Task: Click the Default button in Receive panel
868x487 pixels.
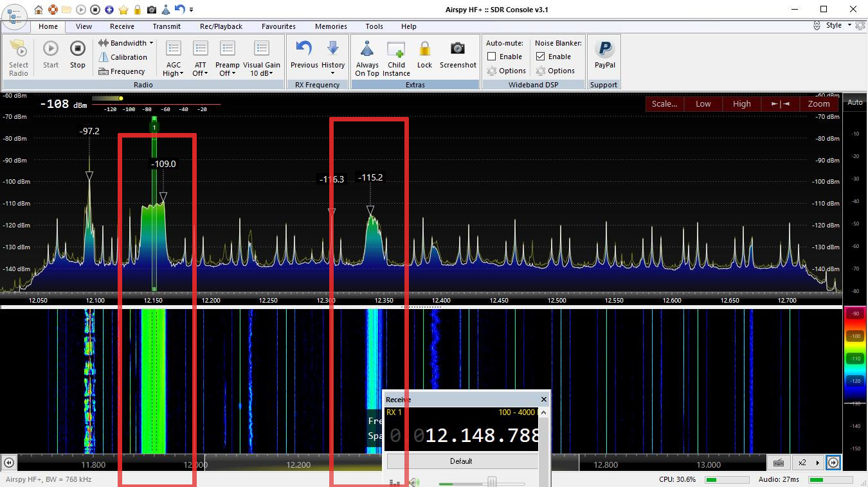Action: 461,461
